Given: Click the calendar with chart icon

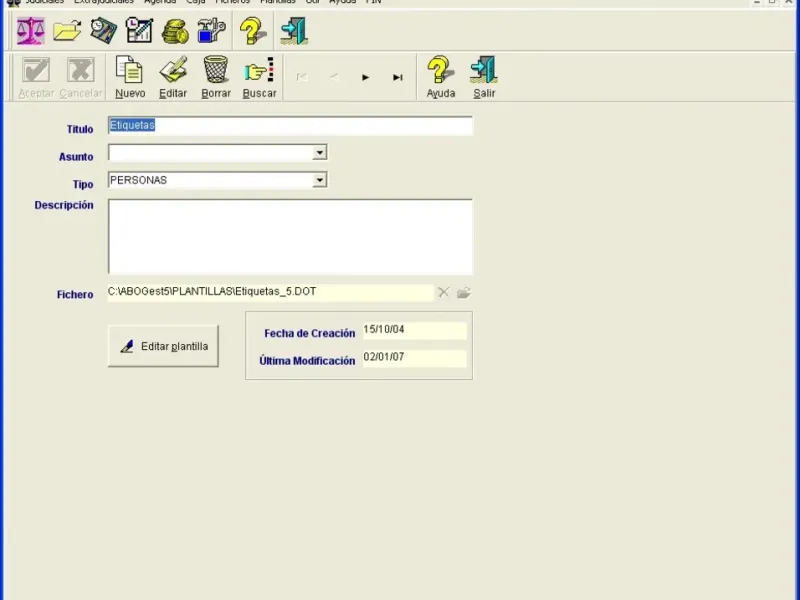Looking at the screenshot, I should [139, 31].
